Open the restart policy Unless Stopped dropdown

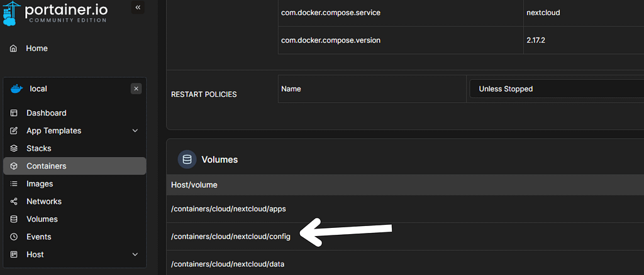click(556, 89)
